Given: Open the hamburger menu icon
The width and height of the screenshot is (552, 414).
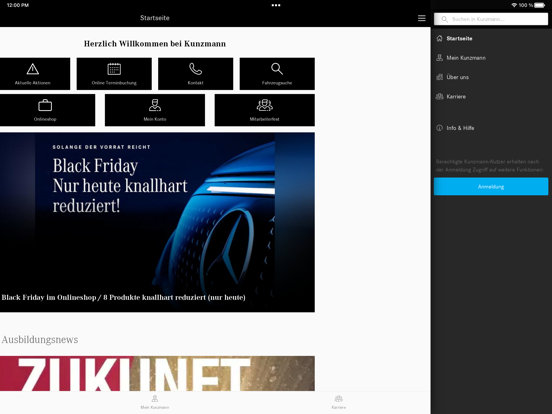Looking at the screenshot, I should click(x=421, y=18).
